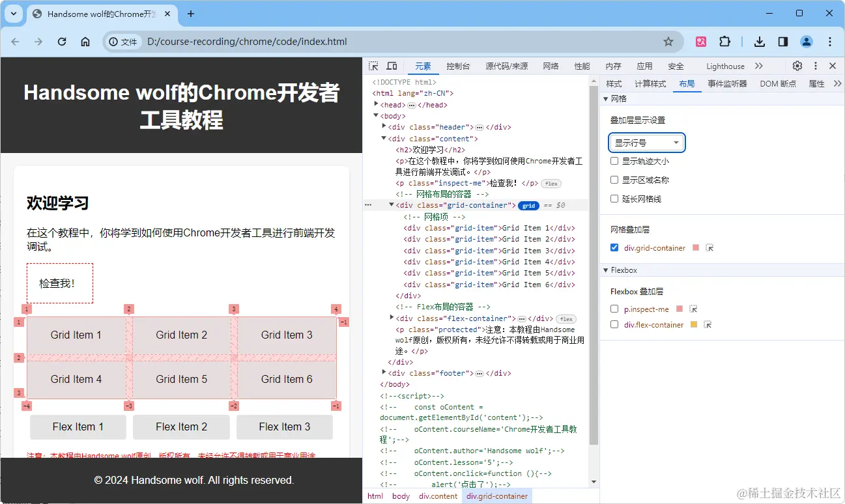Enable 延长网格线 checkbox
This screenshot has width=845, height=504.
tap(614, 199)
